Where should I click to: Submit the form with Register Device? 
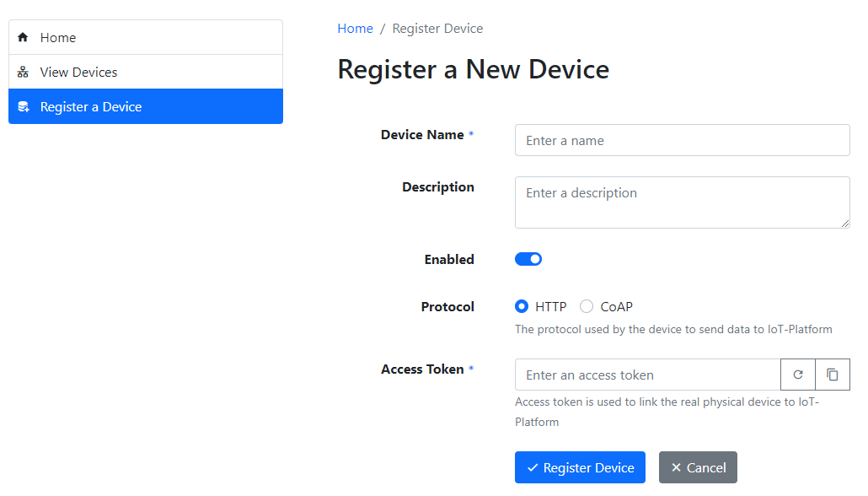[580, 468]
